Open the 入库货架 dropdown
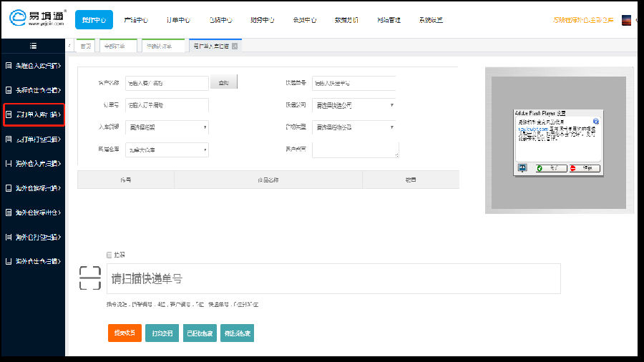The image size is (644, 362). click(167, 127)
